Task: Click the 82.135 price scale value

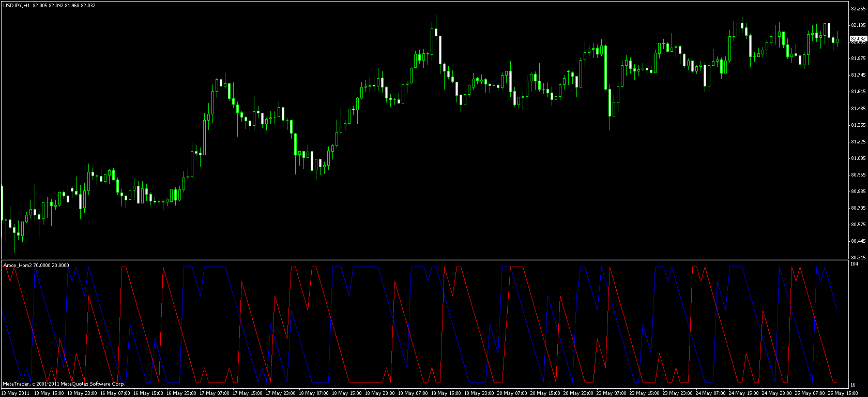Action: click(858, 25)
